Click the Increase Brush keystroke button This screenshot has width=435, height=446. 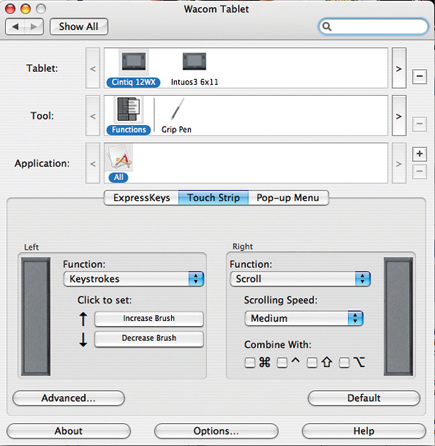coord(149,318)
